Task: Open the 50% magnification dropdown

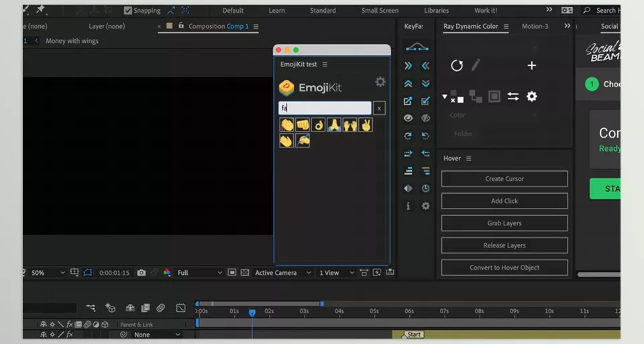Action: pyautogui.click(x=48, y=273)
